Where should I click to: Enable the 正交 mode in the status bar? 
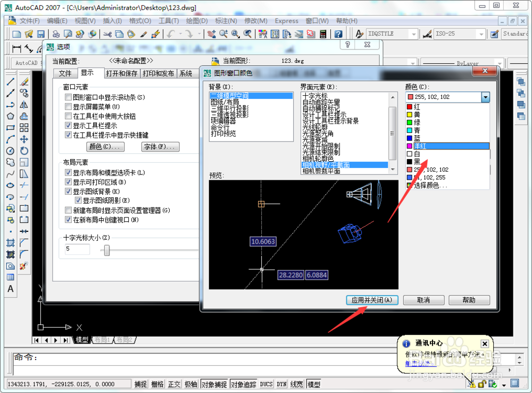click(174, 384)
